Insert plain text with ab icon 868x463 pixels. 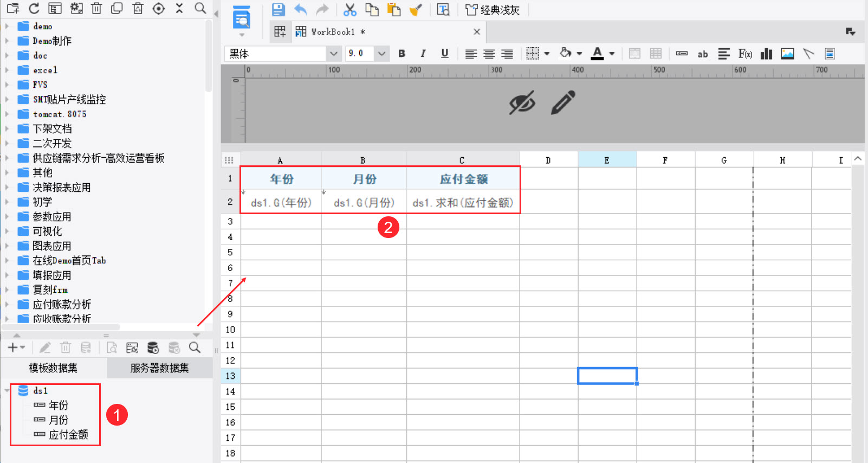(x=703, y=54)
